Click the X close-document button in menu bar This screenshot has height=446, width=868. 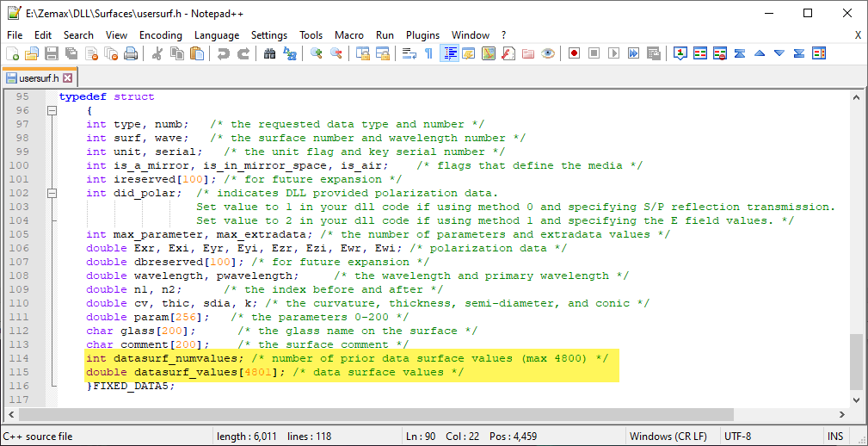click(x=858, y=35)
